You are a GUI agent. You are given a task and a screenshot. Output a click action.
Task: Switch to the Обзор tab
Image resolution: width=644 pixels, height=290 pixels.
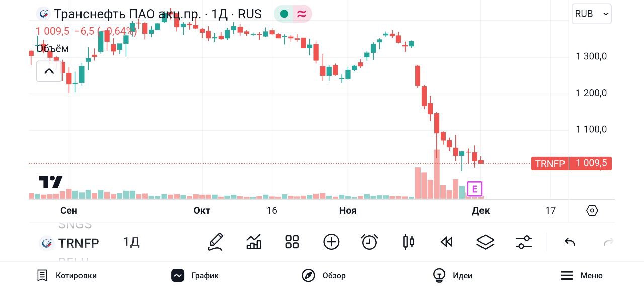click(324, 276)
